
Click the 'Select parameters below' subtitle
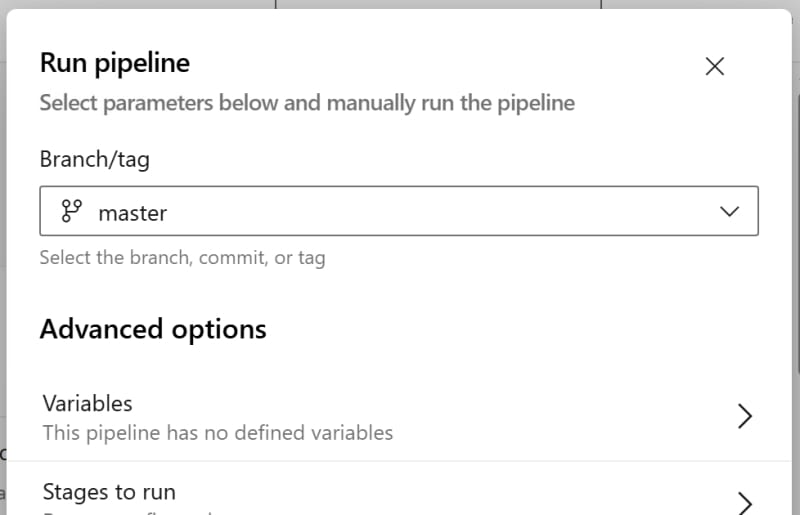click(307, 103)
